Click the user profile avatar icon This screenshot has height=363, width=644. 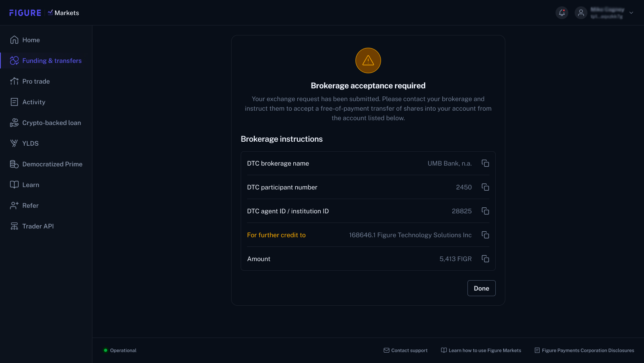point(581,13)
